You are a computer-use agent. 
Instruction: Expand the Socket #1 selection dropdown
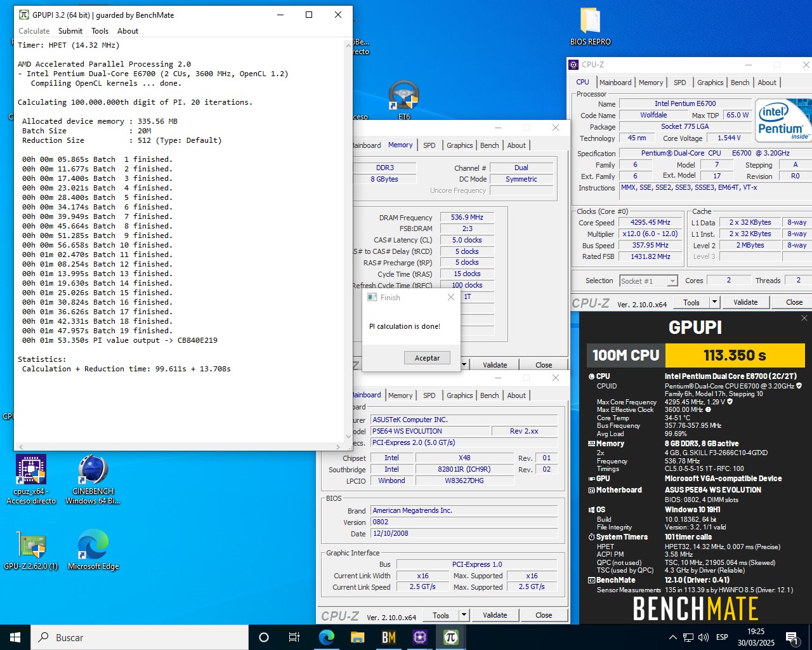coord(672,281)
